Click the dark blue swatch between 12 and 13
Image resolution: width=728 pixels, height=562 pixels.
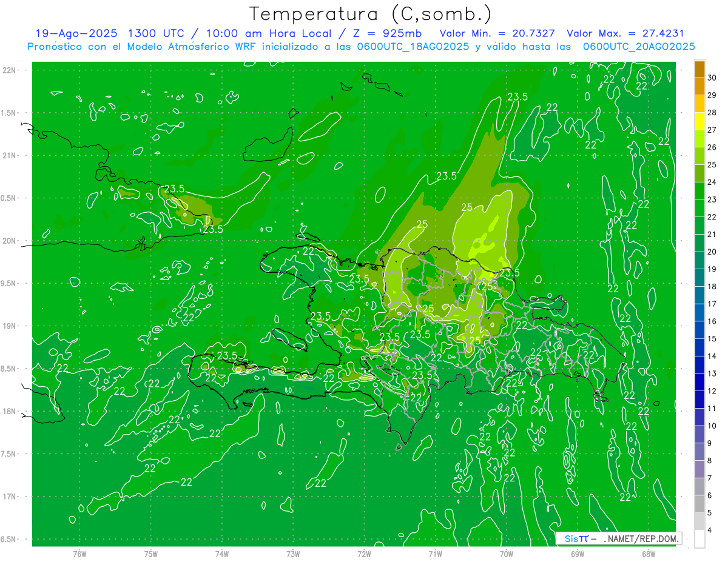[699, 383]
